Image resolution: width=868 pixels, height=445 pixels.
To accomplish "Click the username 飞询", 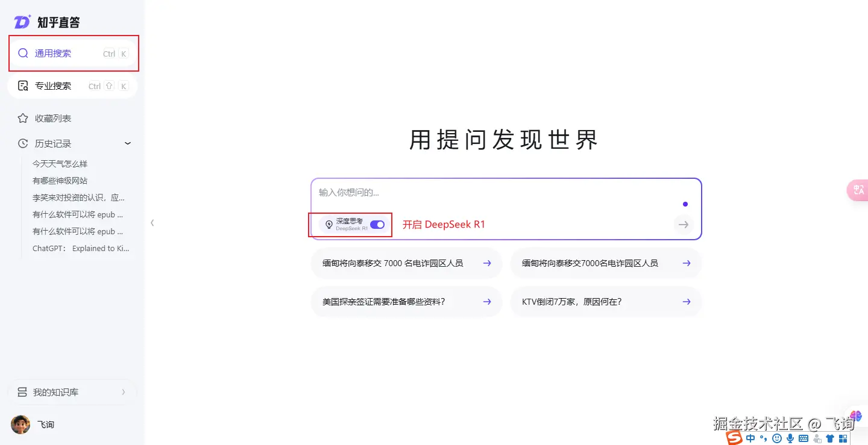I will click(46, 425).
